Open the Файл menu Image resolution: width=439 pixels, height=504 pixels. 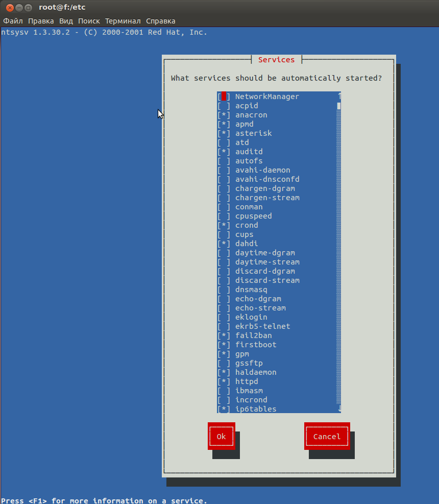tap(13, 21)
